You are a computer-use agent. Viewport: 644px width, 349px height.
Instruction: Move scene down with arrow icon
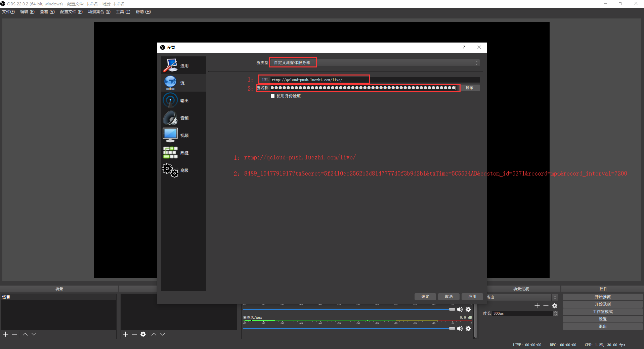tap(34, 334)
